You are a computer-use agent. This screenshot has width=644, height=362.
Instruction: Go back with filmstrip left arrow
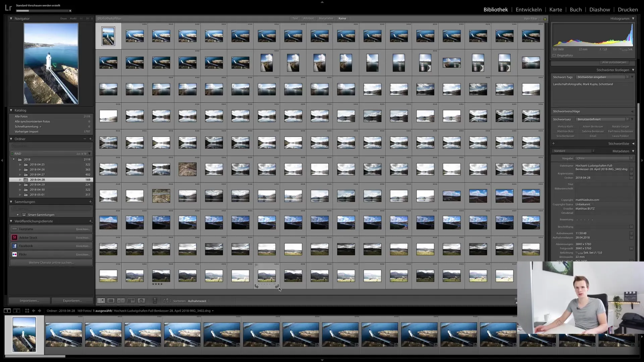click(x=34, y=311)
